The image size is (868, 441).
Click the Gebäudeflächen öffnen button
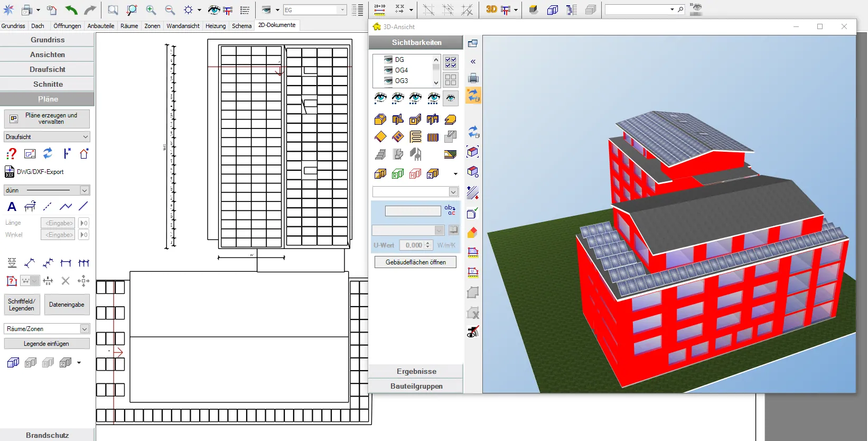tap(415, 262)
